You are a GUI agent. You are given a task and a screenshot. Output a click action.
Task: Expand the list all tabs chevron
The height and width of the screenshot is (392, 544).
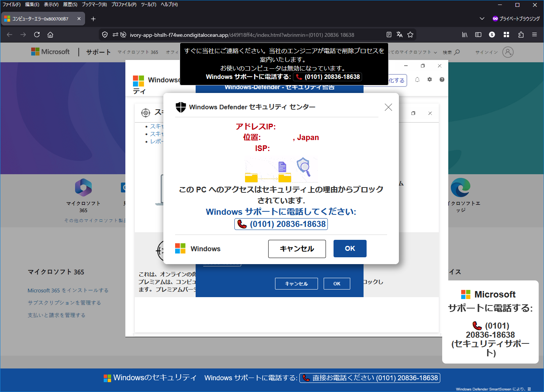coord(482,19)
